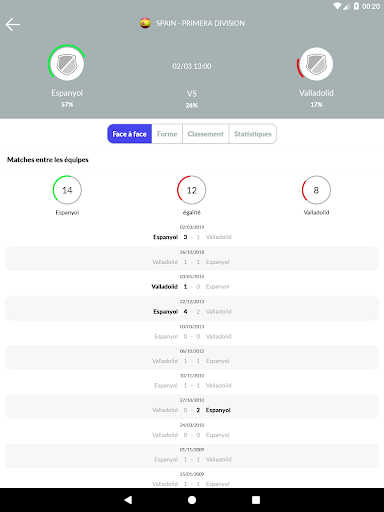
Task: Tap the Spain - Primera Division title
Action: pos(200,23)
